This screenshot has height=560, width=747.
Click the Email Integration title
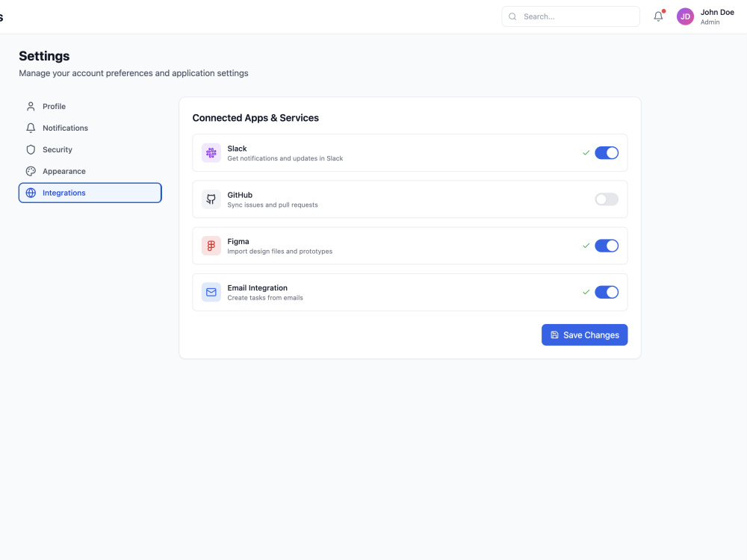[x=257, y=288]
